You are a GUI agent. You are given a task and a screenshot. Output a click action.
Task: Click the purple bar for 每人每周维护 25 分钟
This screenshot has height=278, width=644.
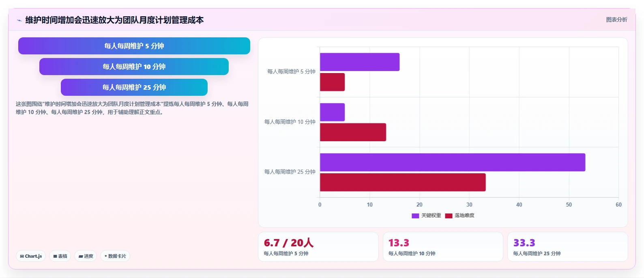coord(453,162)
